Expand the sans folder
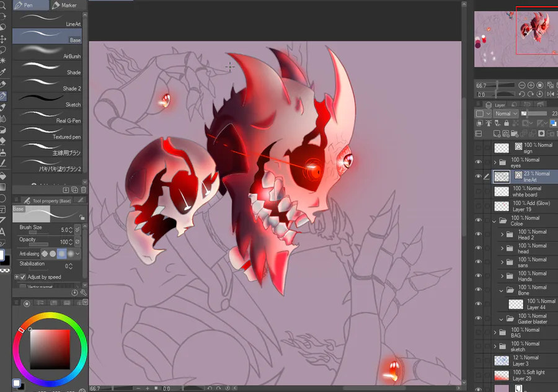Viewport: 558px width, 392px height. 502,262
